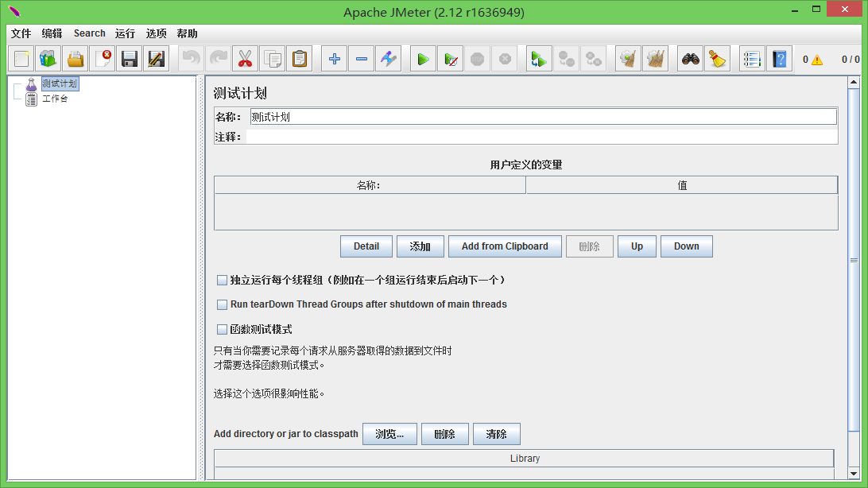Click the Search binoculars icon
868x488 pixels.
[690, 59]
